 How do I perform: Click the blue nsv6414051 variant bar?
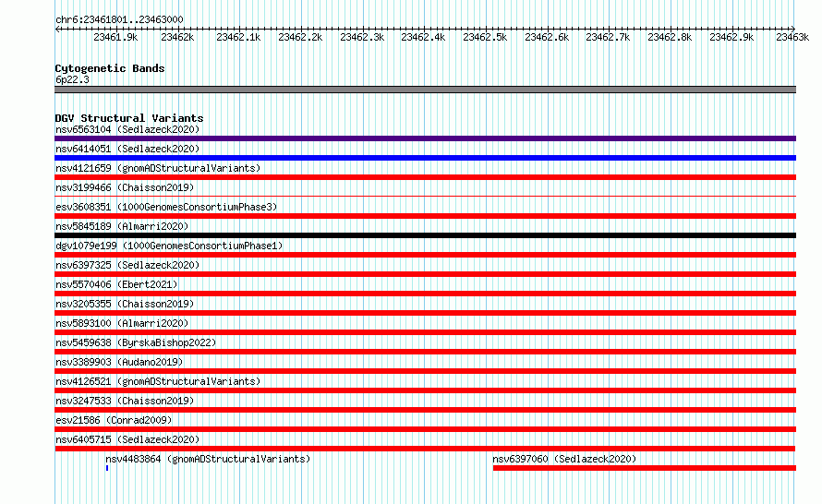(x=425, y=158)
